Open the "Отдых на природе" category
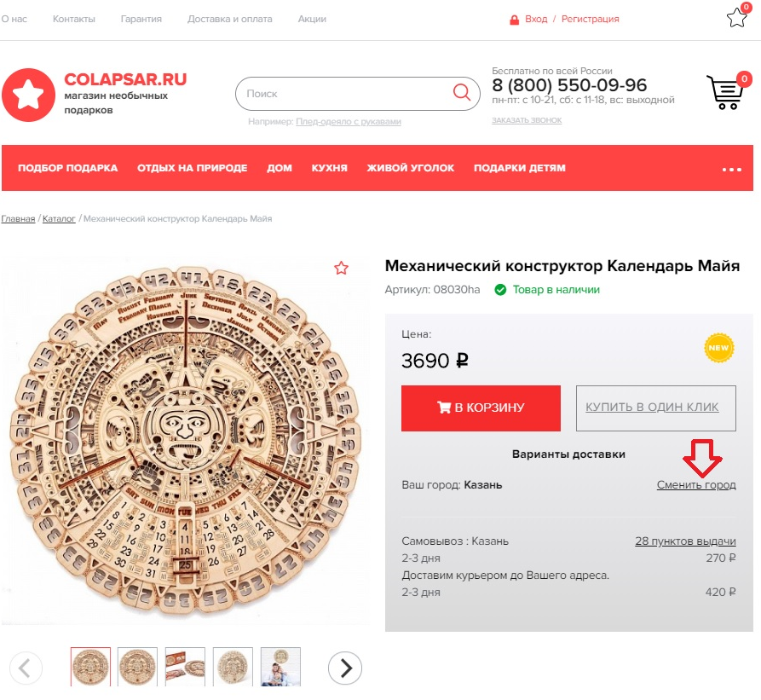The image size is (761, 700). pyautogui.click(x=192, y=168)
